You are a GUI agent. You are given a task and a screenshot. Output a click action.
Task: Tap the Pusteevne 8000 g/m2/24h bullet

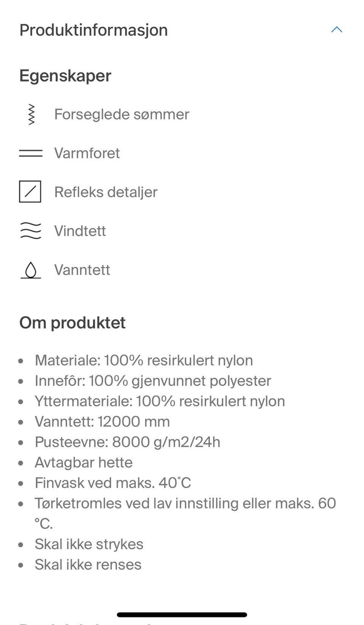click(x=127, y=442)
